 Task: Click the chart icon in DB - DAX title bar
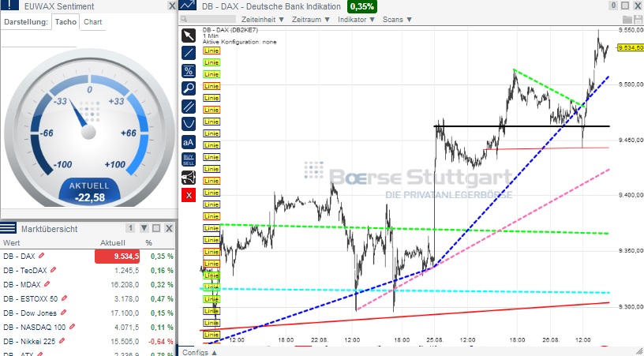(188, 6)
